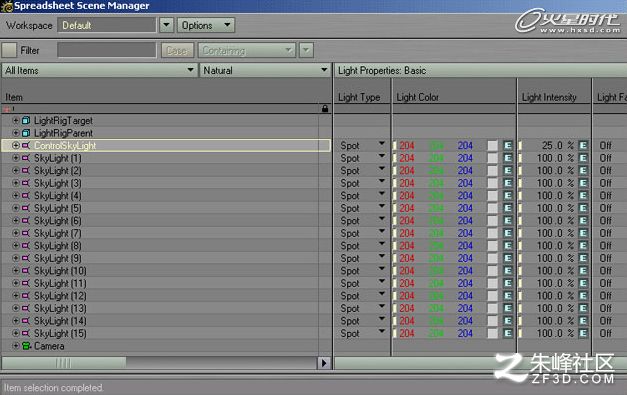This screenshot has width=627, height=395.
Task: Click the color envelope E button for SkyLight (6)
Action: coord(508,221)
